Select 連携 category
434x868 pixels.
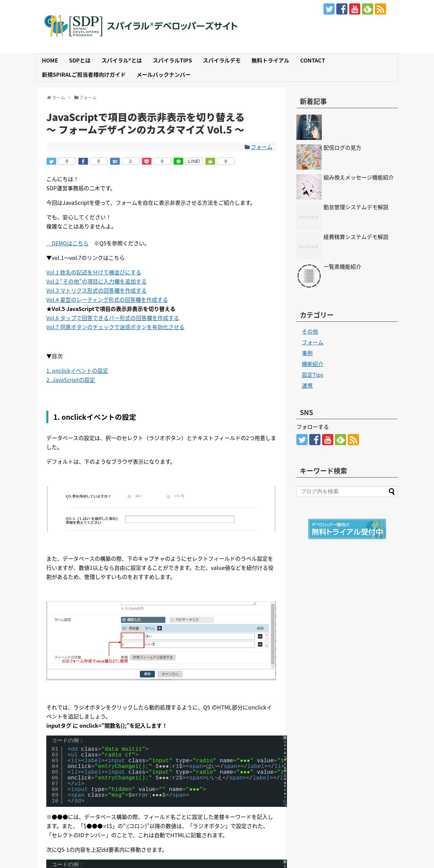(x=307, y=386)
